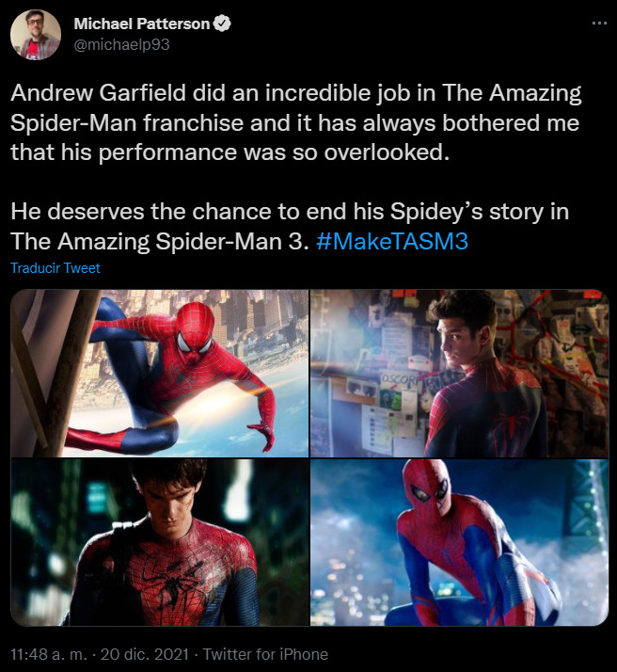Open the top-left Spider-Man swinging image
The image size is (617, 672).
point(160,373)
